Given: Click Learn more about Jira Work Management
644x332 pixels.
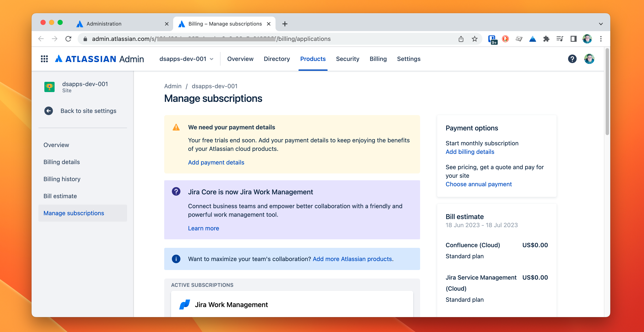Looking at the screenshot, I should pos(203,228).
